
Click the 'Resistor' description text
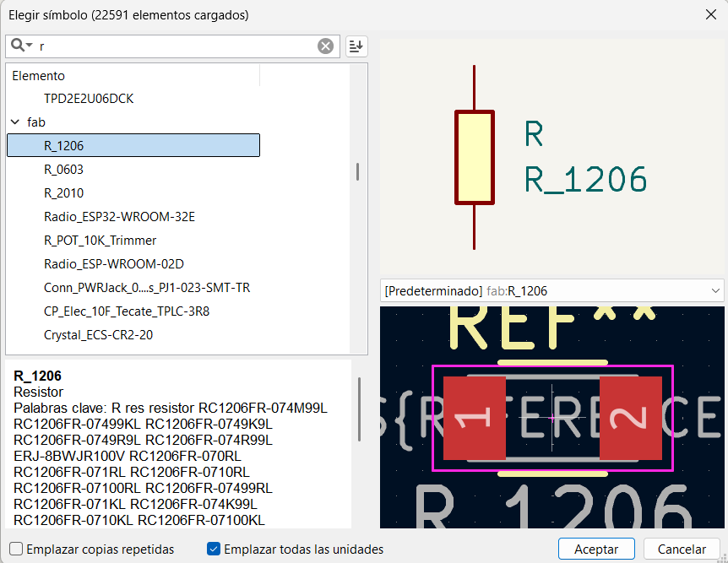pos(38,392)
